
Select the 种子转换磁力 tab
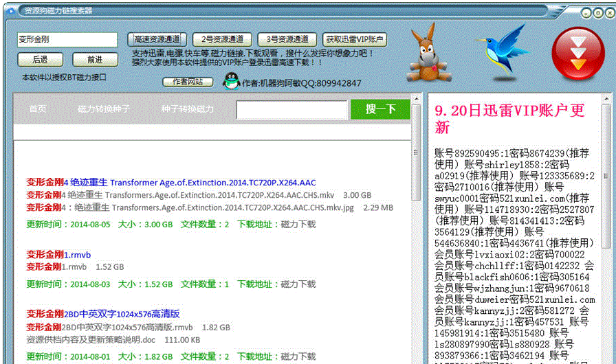point(187,109)
